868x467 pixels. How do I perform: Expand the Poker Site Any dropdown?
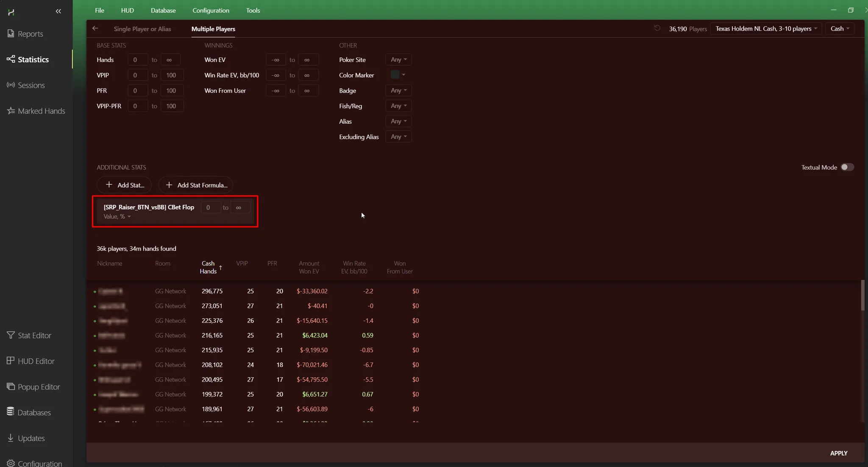398,60
